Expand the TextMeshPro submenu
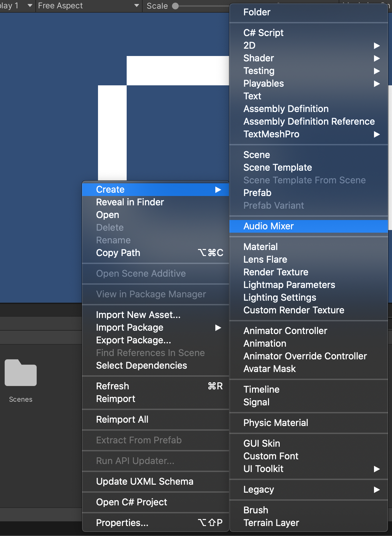 (x=309, y=134)
